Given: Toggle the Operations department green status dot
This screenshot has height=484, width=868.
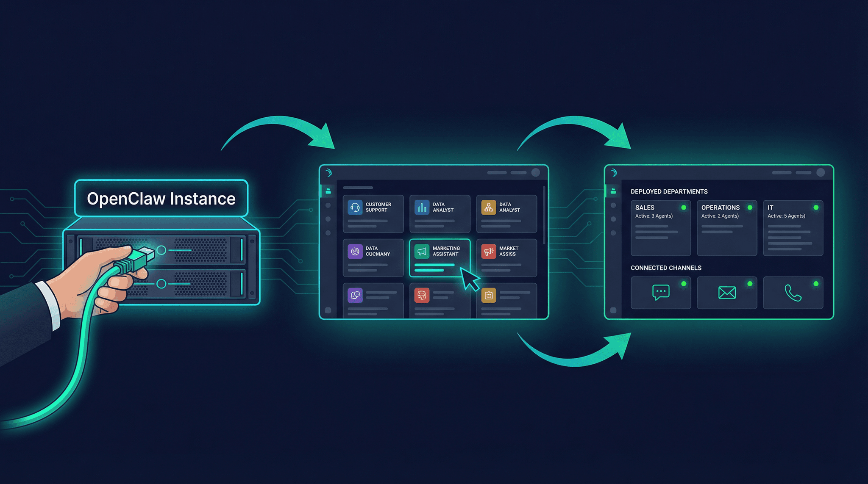Looking at the screenshot, I should tap(750, 207).
